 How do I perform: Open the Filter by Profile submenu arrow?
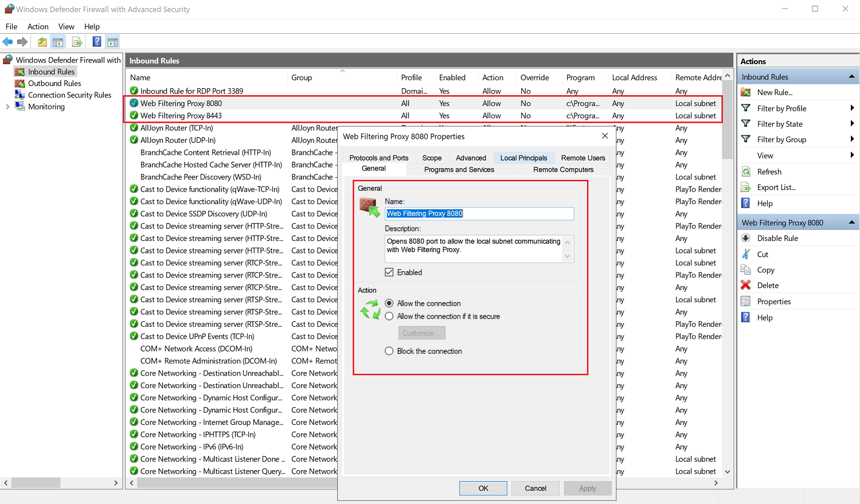coord(852,108)
